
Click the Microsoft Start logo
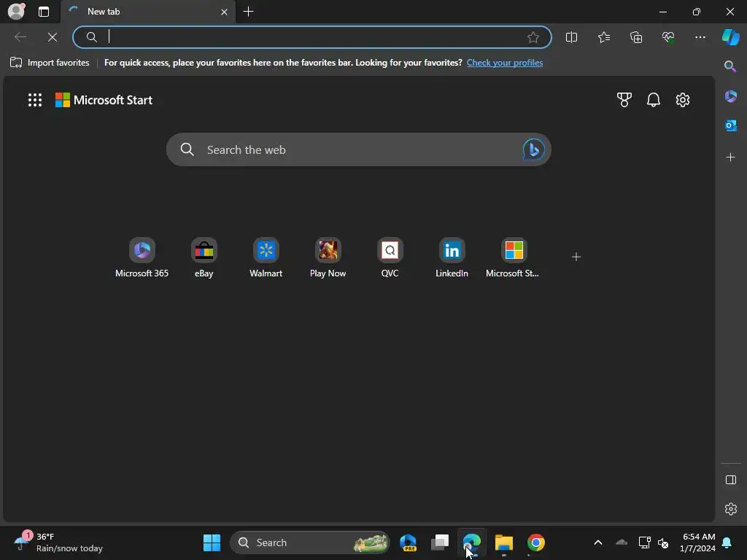tap(104, 100)
